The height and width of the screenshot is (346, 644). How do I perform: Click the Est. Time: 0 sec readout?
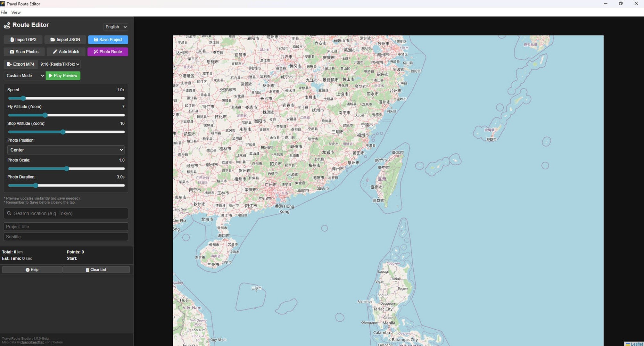[17, 259]
